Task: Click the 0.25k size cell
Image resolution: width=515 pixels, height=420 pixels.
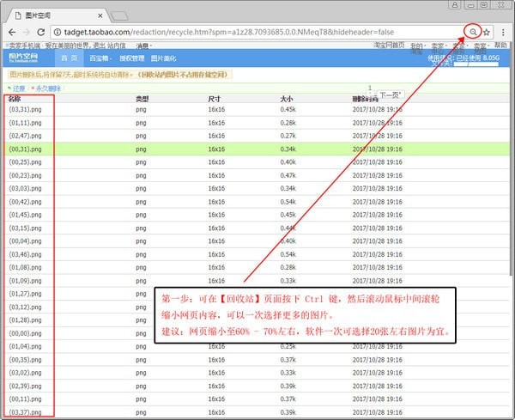Action: click(x=288, y=346)
